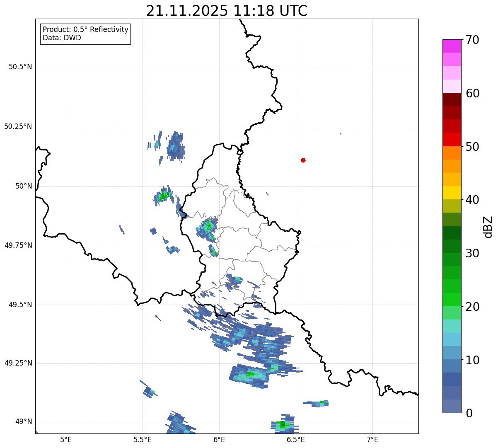498x448 pixels.
Task: Click the 6°E longitude label
Action: (219, 439)
